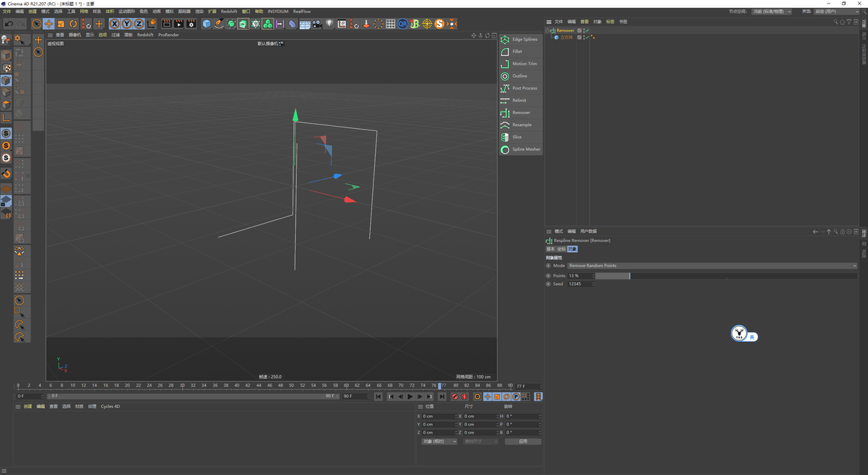Screen dimensions: 868x475
Task: Choose the Spline Mesher tool
Action: [505, 149]
